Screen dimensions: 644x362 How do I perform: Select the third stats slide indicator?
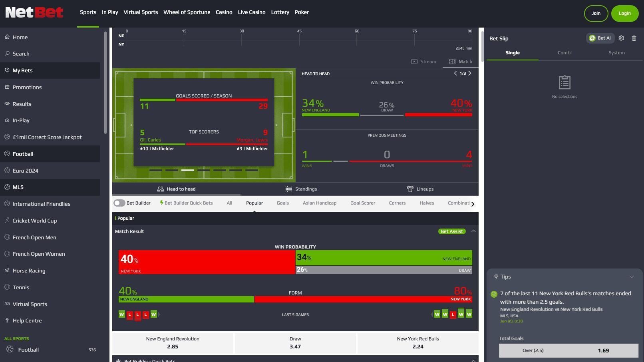(188, 170)
